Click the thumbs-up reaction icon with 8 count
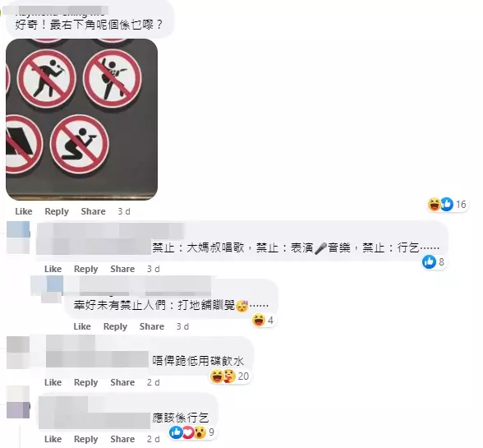 [429, 261]
